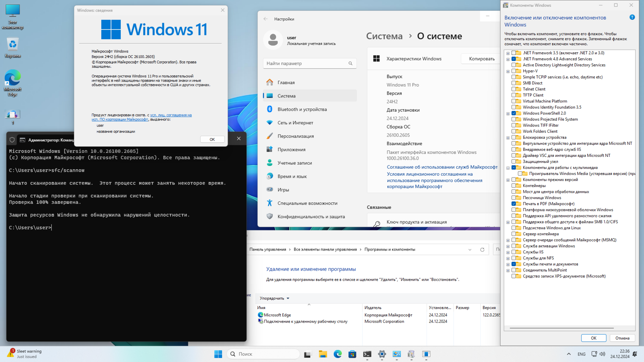Screen dimensions: 644x362
Task: Click the Windows Start button on taskbar
Action: click(x=218, y=354)
